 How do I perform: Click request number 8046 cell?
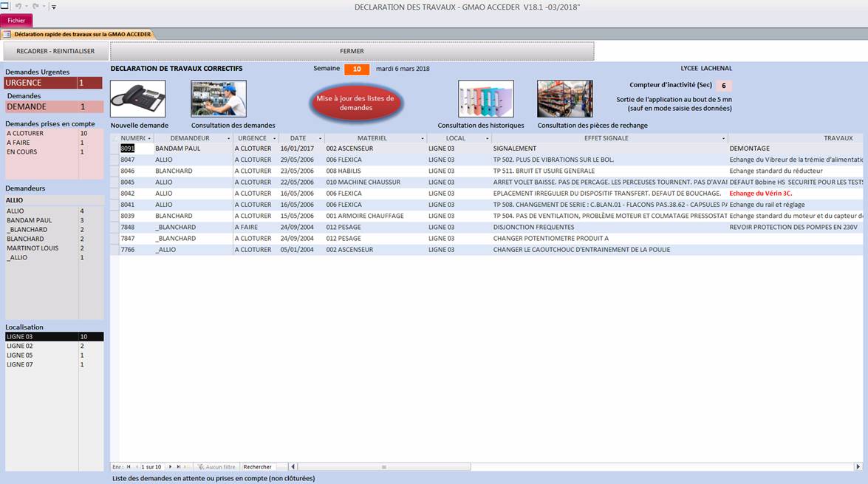pos(136,171)
